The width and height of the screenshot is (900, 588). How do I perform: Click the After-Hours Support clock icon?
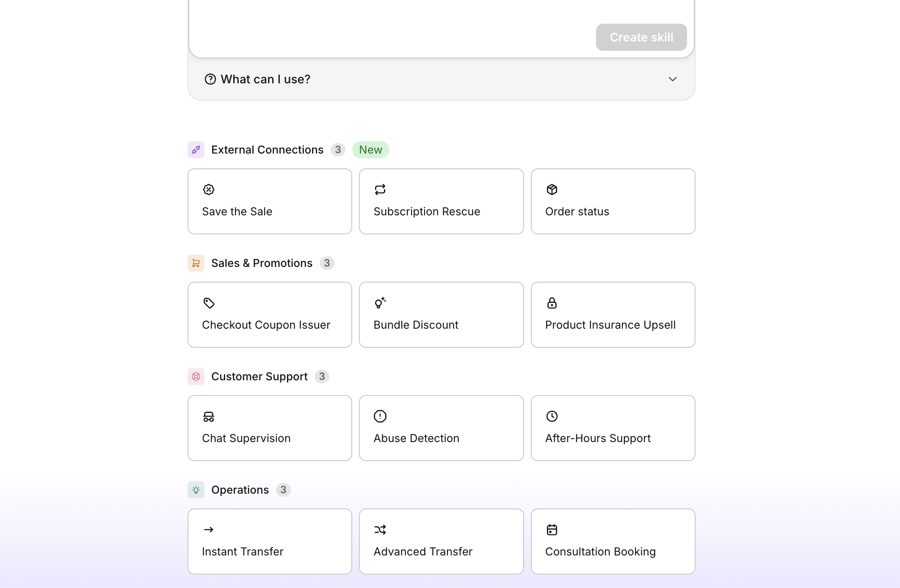pos(552,416)
